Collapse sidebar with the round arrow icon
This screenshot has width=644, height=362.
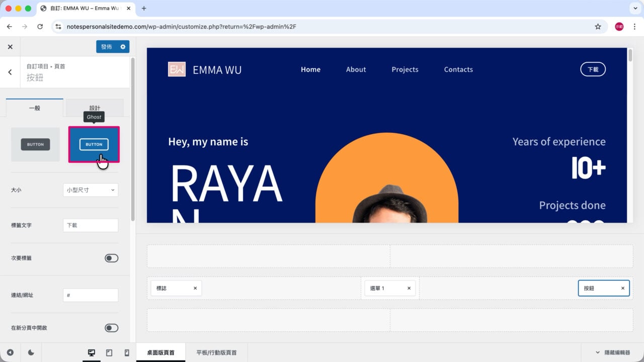tap(10, 353)
